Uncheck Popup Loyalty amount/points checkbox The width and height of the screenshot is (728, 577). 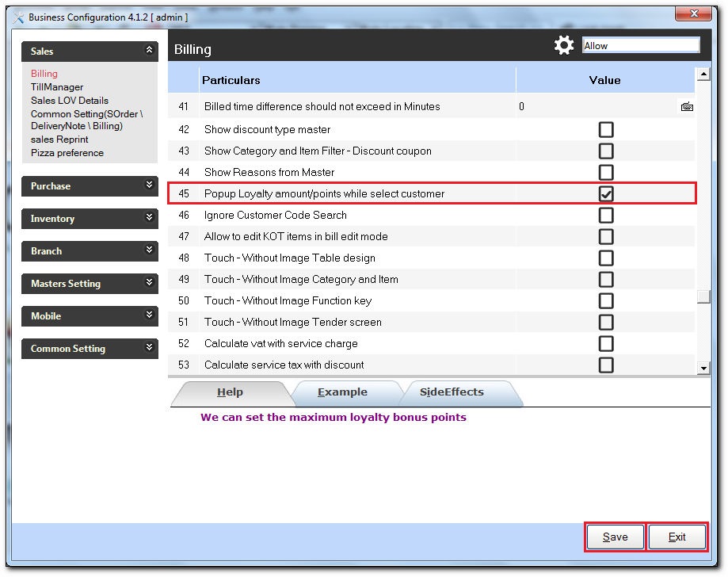point(605,193)
